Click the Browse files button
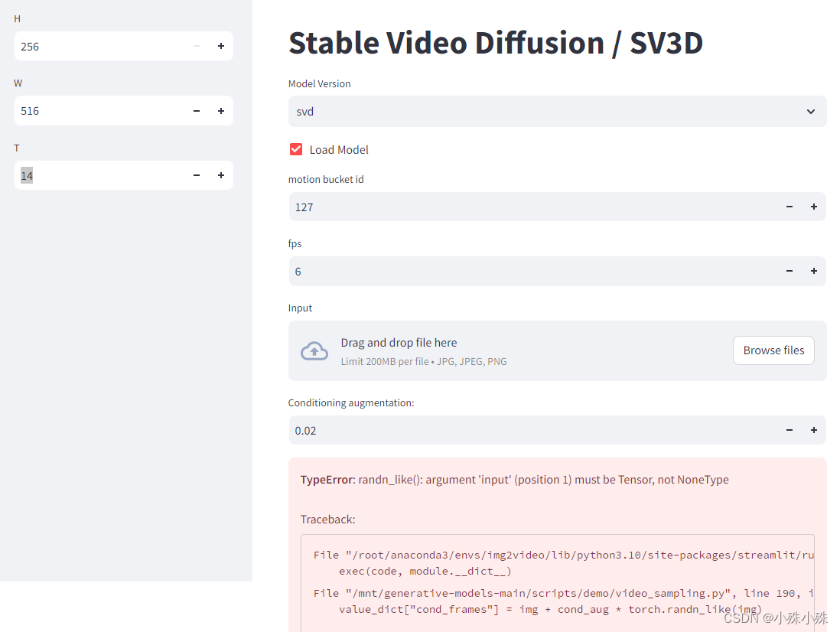This screenshot has width=840, height=632. 773,350
